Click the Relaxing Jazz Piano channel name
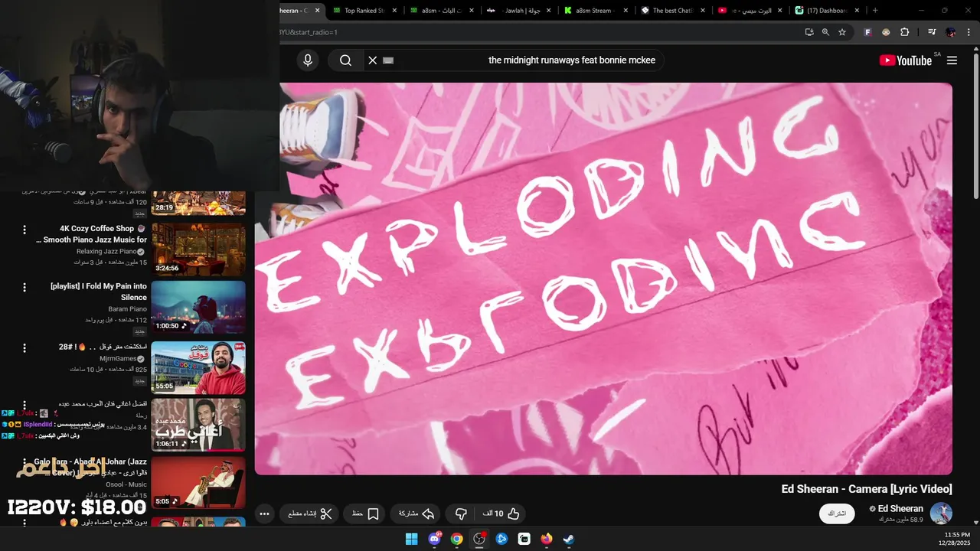This screenshot has width=980, height=551. pyautogui.click(x=106, y=251)
